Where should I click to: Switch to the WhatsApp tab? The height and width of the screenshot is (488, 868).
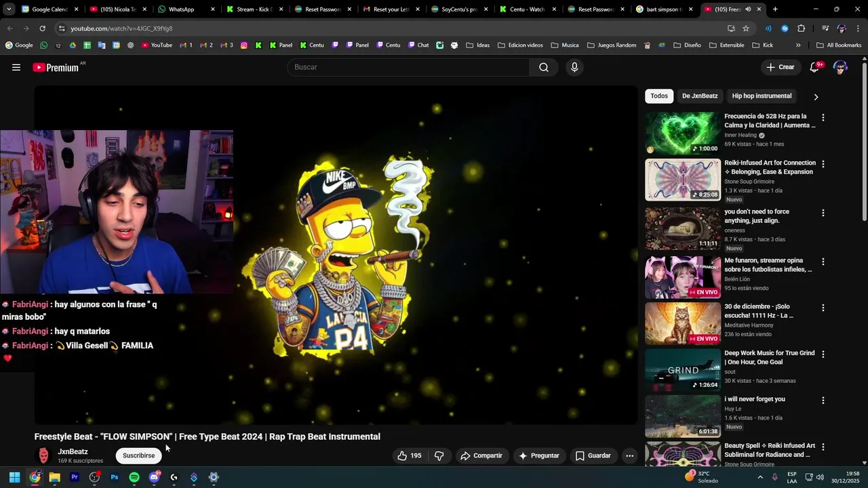(x=185, y=9)
